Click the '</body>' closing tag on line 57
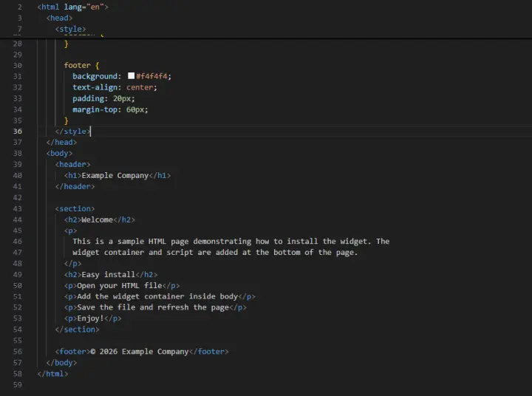 [x=61, y=363]
